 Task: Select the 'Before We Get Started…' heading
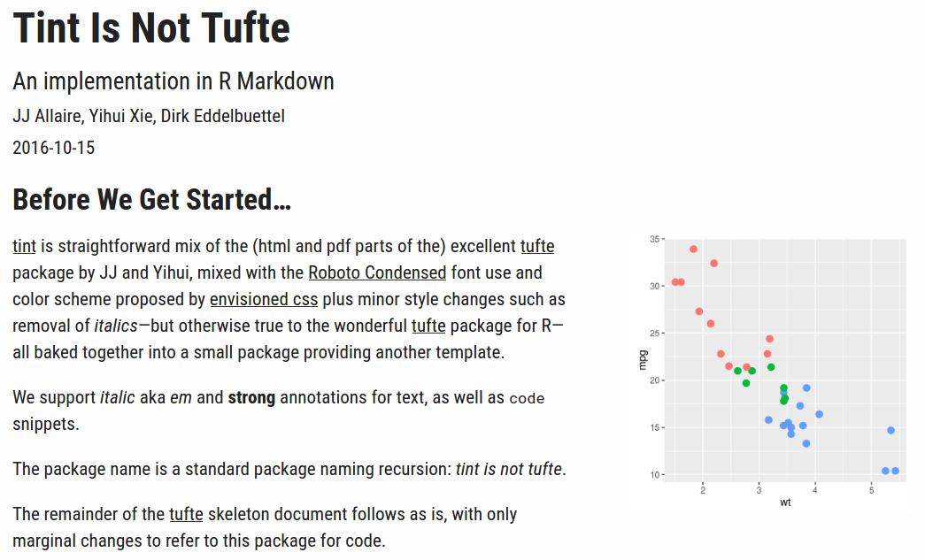pos(152,199)
